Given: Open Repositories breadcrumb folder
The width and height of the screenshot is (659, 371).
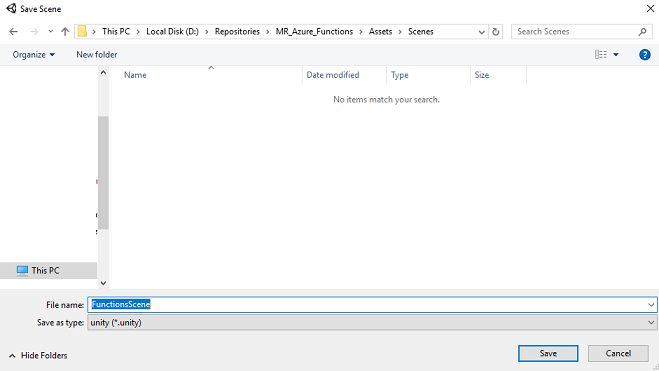Looking at the screenshot, I should pos(237,32).
